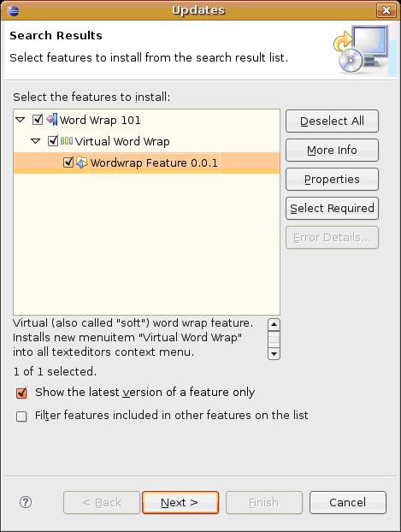
Task: Uncheck Wordwrap Feature 0.0.1 checkbox
Action: tap(68, 163)
